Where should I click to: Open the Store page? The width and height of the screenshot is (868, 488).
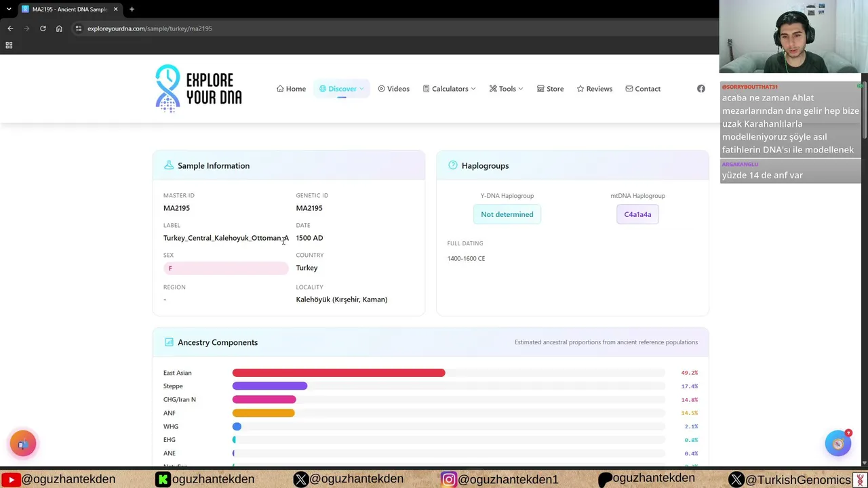click(550, 89)
